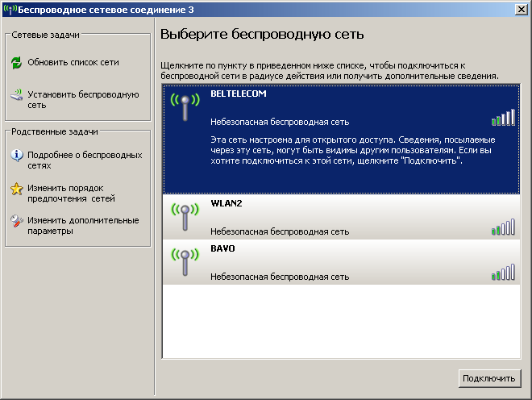The width and height of the screenshot is (532, 400).
Task: Click the BAVO signal strength bars
Action: click(x=503, y=273)
